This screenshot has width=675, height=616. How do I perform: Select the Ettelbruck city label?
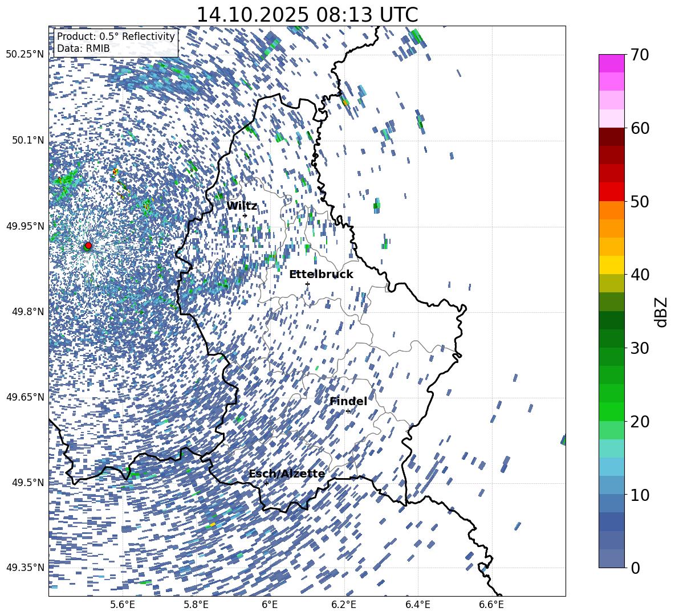point(321,274)
